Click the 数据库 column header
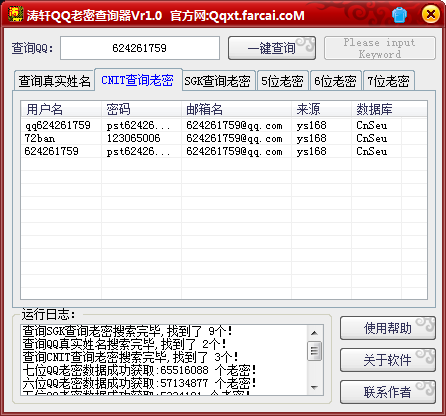The height and width of the screenshot is (416, 446). 376,109
